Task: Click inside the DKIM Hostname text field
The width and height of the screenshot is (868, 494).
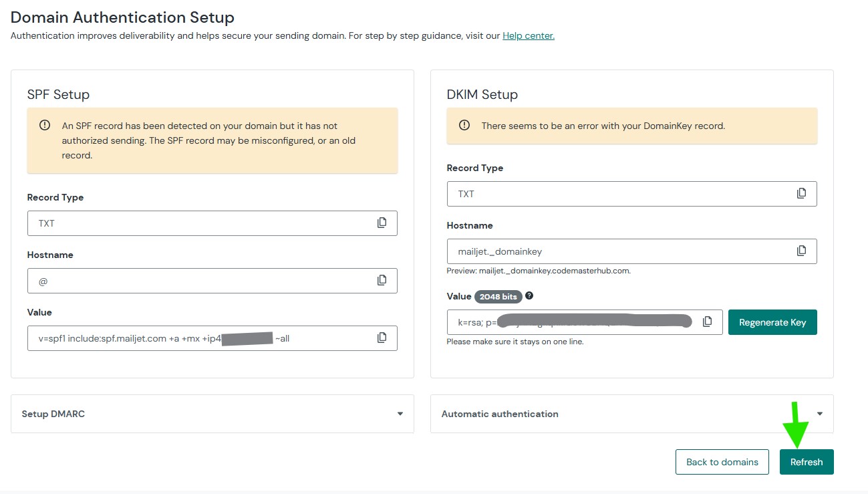Action: (615, 251)
